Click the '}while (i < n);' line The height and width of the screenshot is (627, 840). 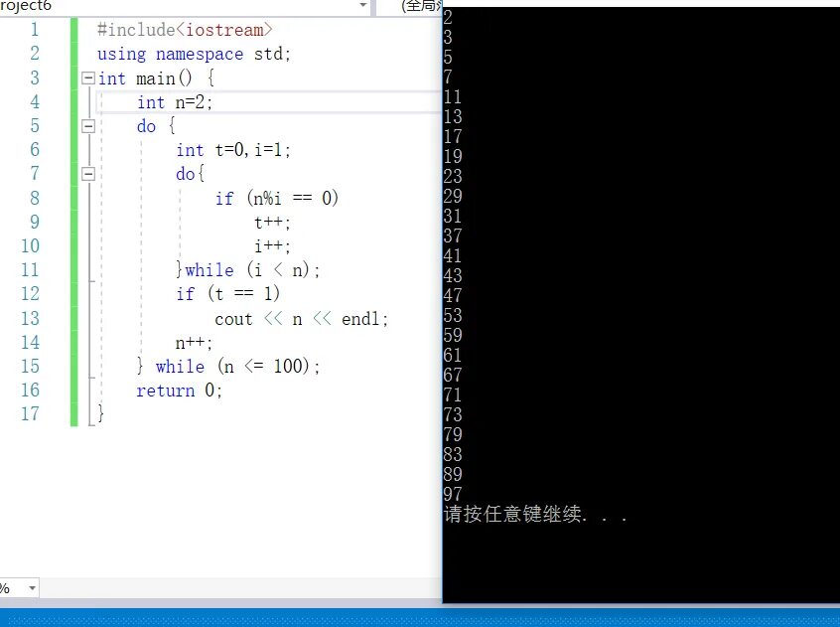tap(247, 269)
